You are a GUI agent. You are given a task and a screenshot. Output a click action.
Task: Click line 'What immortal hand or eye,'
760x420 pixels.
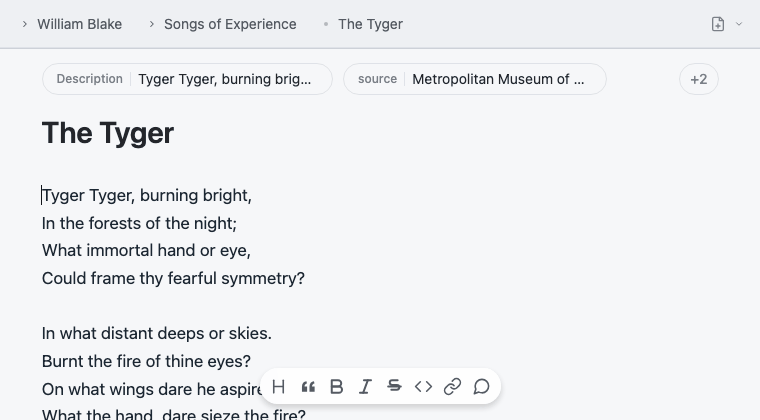tap(146, 250)
